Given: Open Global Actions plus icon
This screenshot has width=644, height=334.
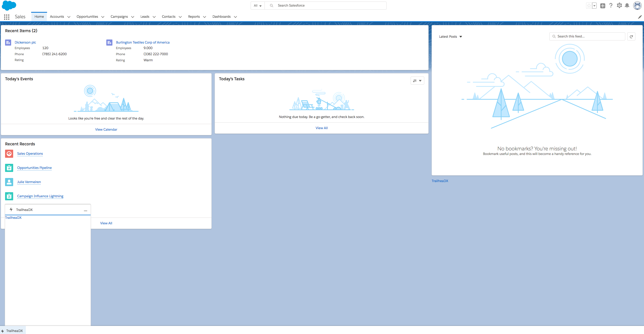Looking at the screenshot, I should click(x=603, y=6).
